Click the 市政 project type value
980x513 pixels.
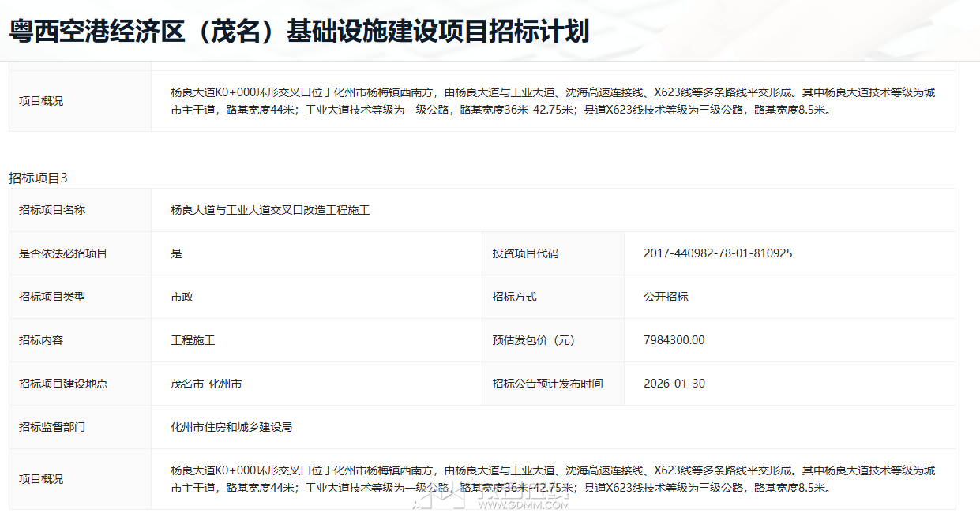click(182, 297)
